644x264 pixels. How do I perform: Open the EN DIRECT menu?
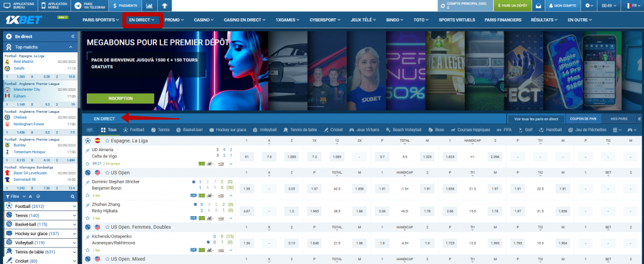[x=142, y=20]
